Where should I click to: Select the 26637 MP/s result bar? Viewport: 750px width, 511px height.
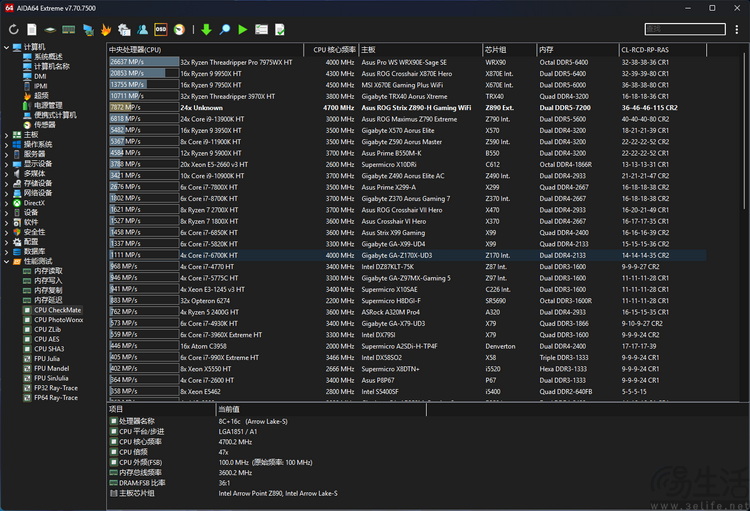(144, 62)
